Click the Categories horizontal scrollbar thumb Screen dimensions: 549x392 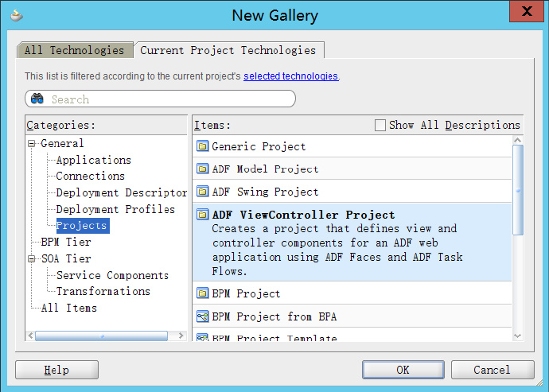(x=102, y=336)
